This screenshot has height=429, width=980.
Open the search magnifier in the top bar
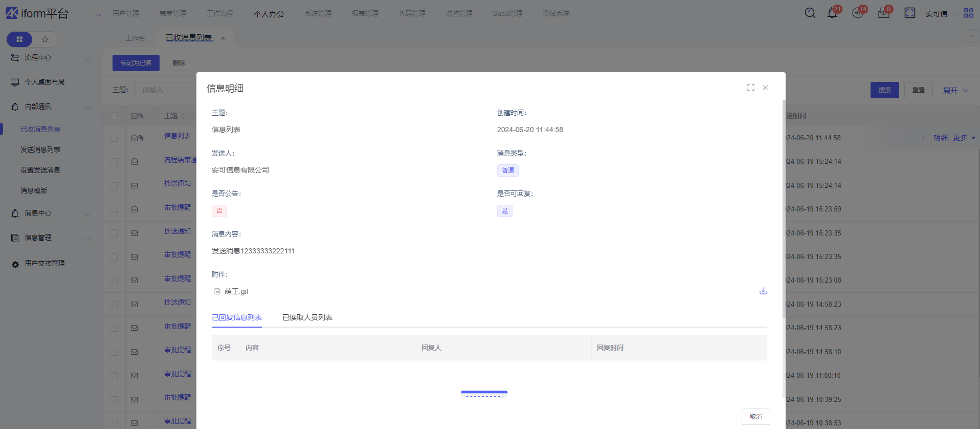(810, 13)
